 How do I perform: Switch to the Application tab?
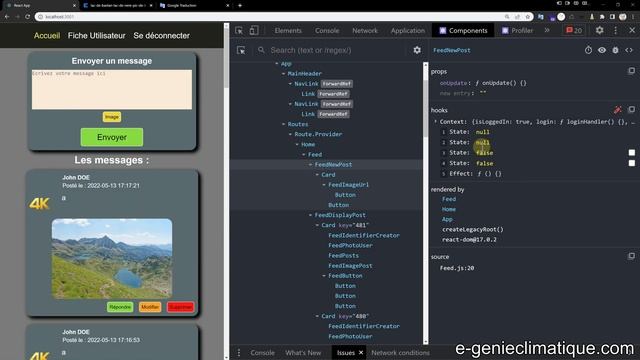(x=408, y=31)
